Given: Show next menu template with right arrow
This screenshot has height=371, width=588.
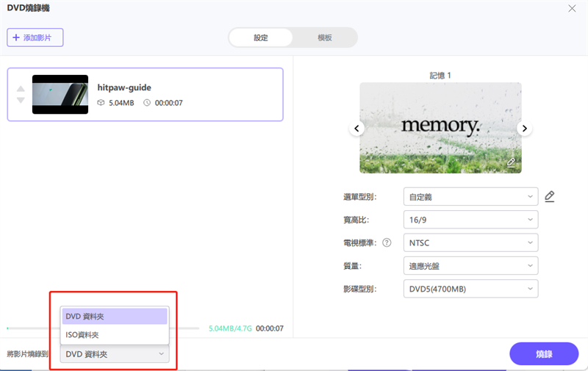Looking at the screenshot, I should (x=524, y=129).
